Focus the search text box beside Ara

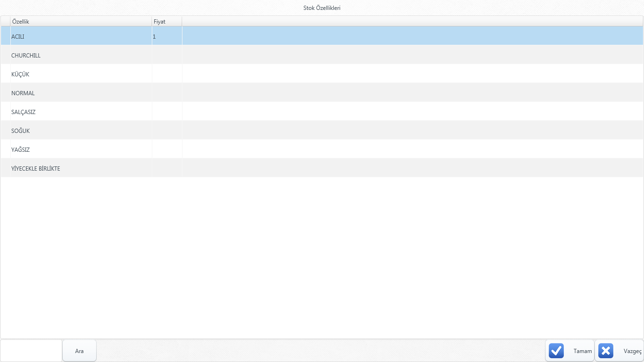(x=31, y=351)
